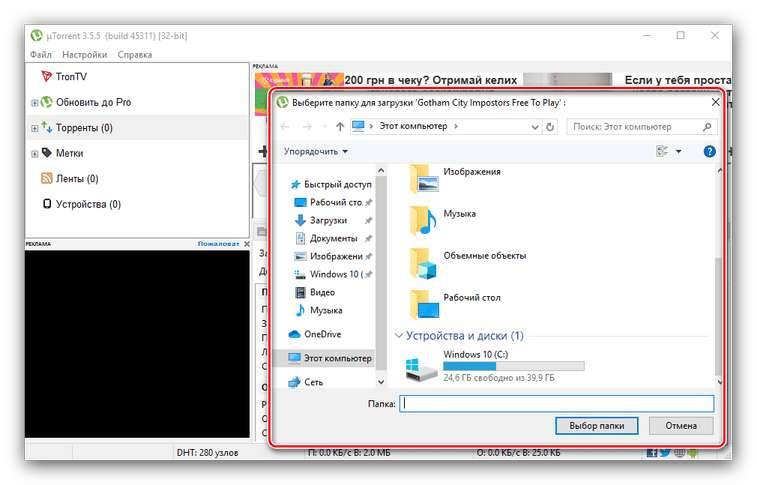757x485 pixels.
Task: Open the Упорядочить dropdown menu
Action: [x=316, y=152]
